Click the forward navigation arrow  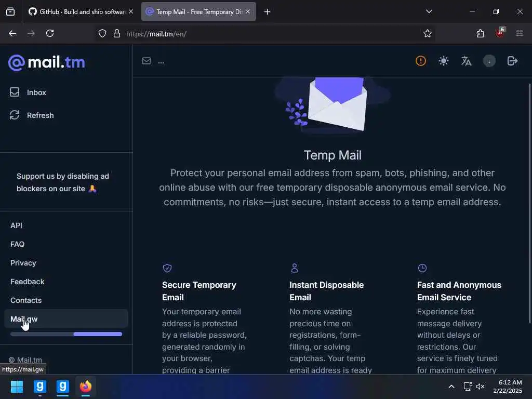31,34
